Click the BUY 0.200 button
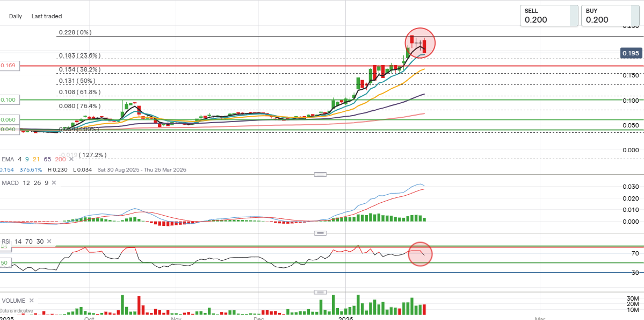Viewport: 644px width, 320px height. pyautogui.click(x=610, y=16)
